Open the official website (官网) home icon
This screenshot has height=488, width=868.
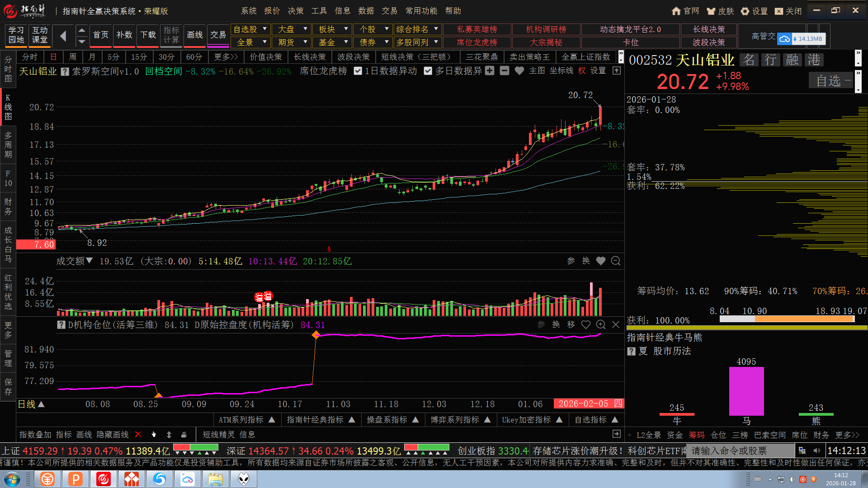click(676, 11)
